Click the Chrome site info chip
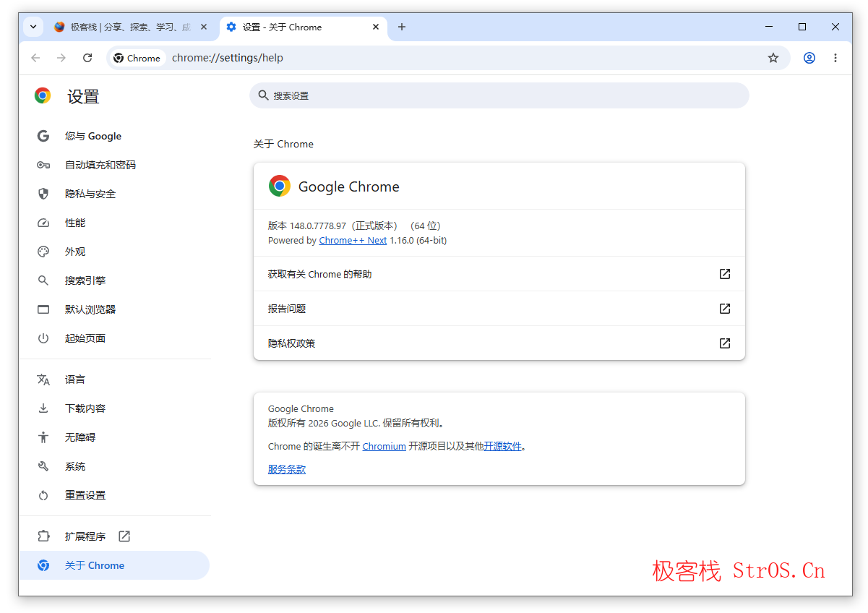Image resolution: width=868 pixels, height=613 pixels. 137,58
